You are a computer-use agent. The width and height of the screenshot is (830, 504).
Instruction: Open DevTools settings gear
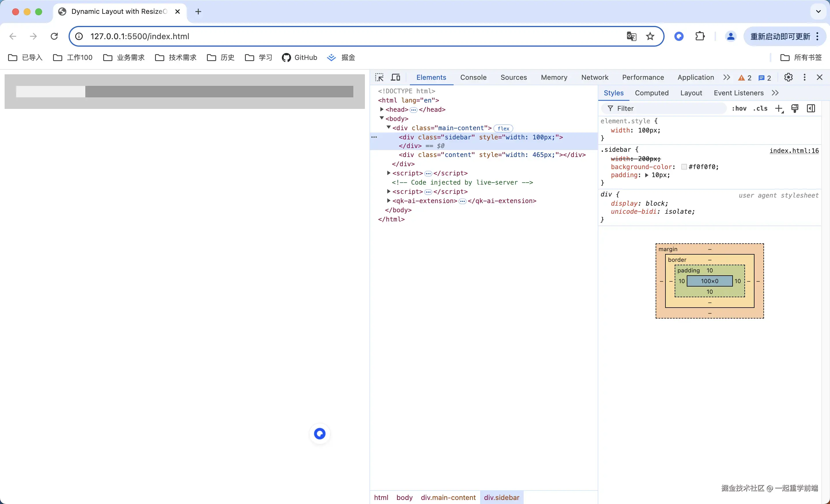coord(788,77)
